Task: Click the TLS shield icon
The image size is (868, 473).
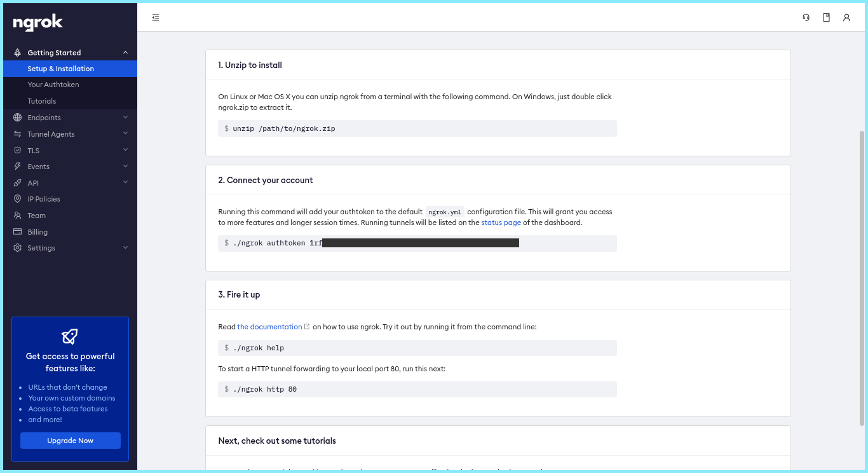Action: click(17, 151)
